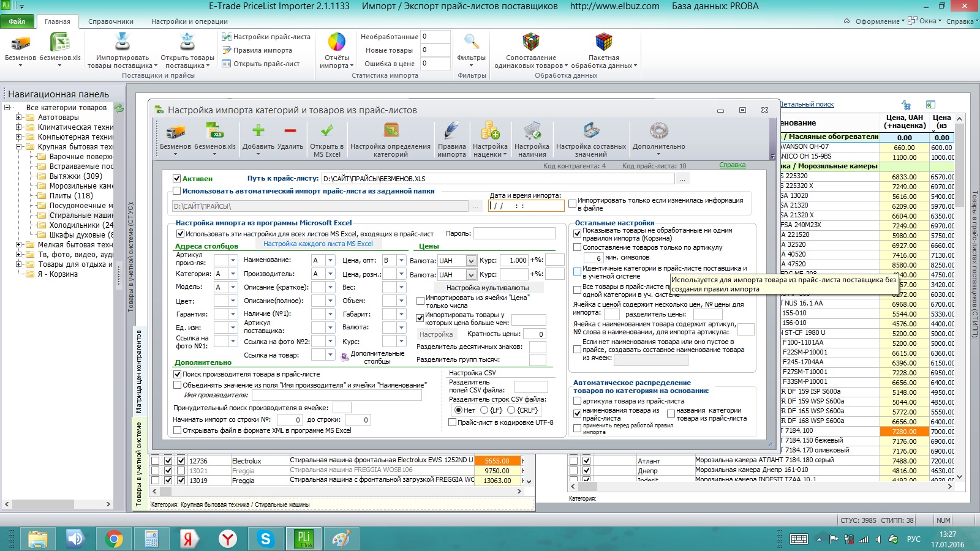
Task: Open Пакетная обработка данных tool
Action: 604,50
